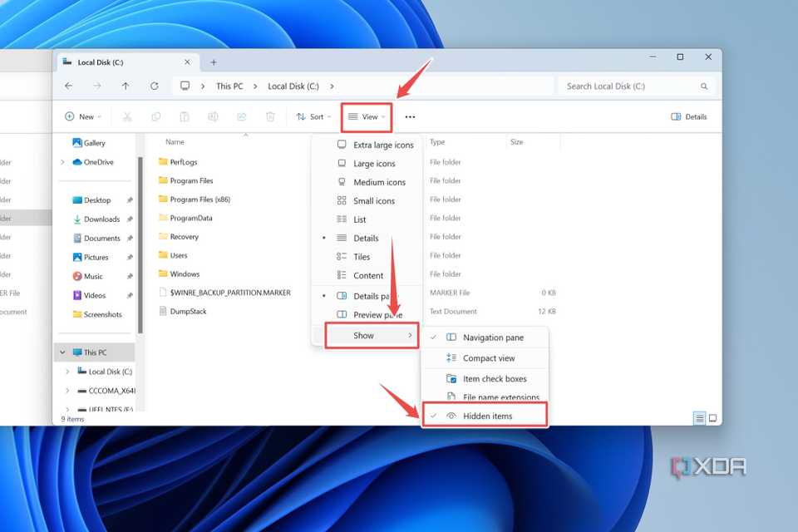Select the Cut icon in the toolbar

[x=126, y=116]
